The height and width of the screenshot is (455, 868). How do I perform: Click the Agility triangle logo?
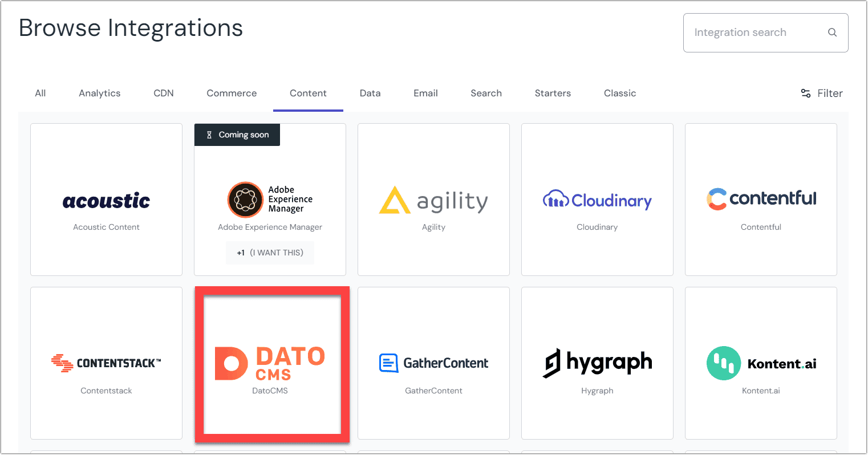395,200
